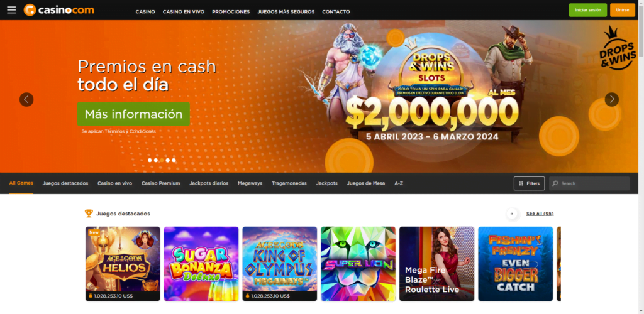The image size is (644, 314).
Task: Open the Filters button
Action: click(529, 183)
